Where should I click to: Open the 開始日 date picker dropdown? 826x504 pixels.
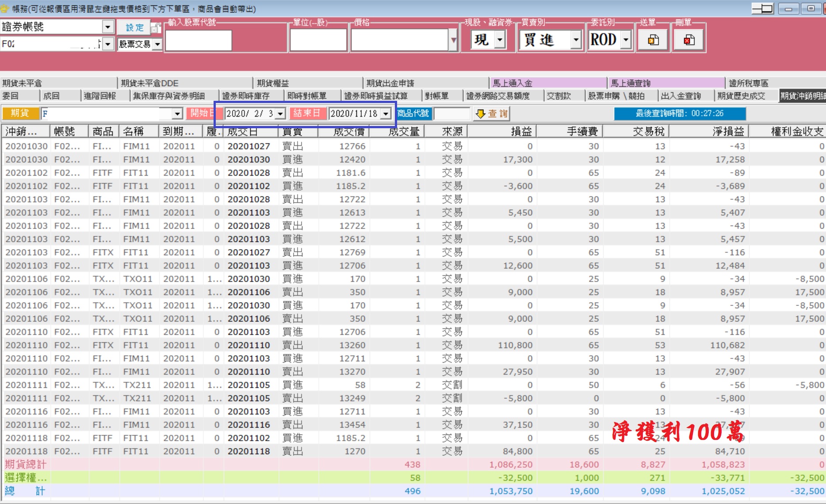(280, 114)
